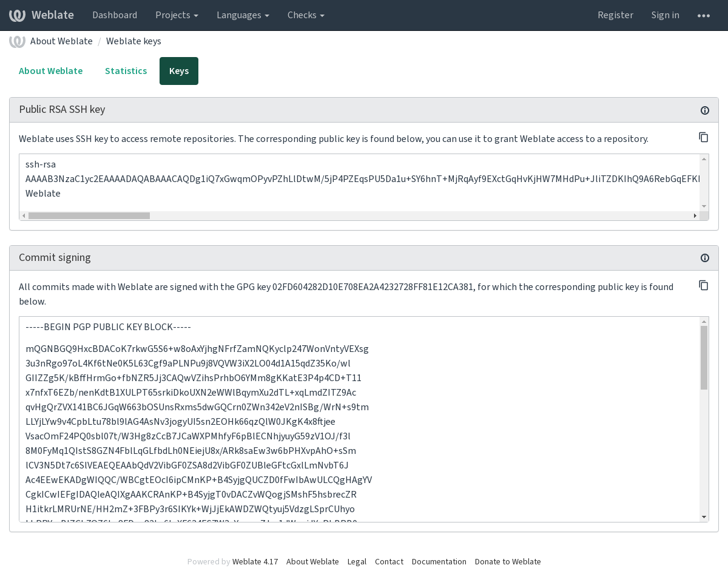
Task: Click up arrow of SSH key vertical scrollbar
Action: [704, 159]
